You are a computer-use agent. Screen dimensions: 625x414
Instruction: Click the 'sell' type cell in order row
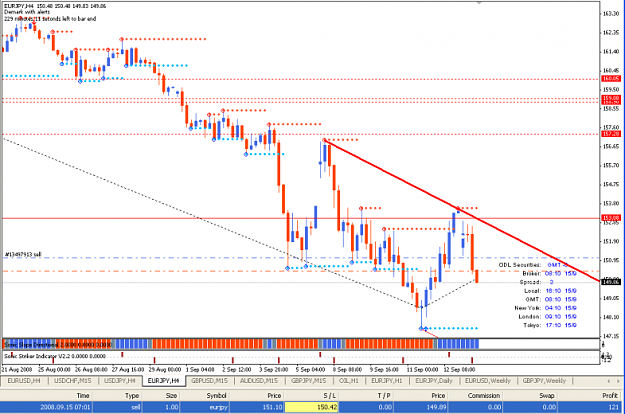pos(118,407)
